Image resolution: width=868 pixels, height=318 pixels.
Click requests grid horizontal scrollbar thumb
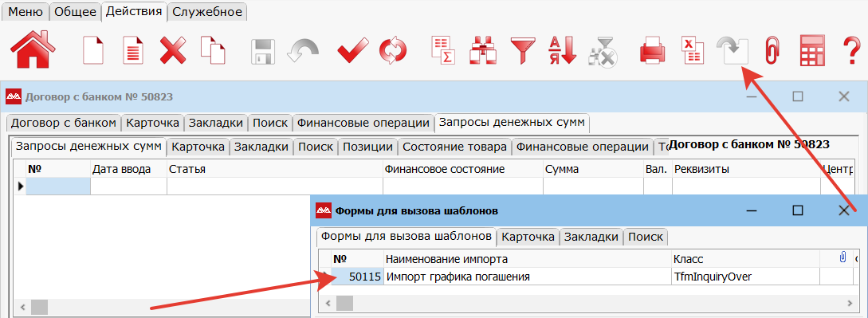(x=40, y=307)
